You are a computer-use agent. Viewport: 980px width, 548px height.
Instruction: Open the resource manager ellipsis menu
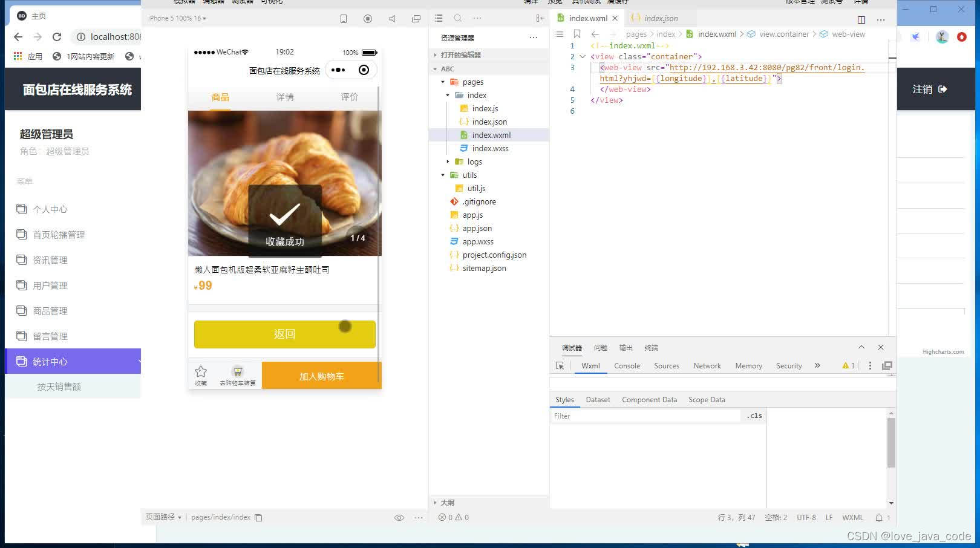(x=533, y=38)
